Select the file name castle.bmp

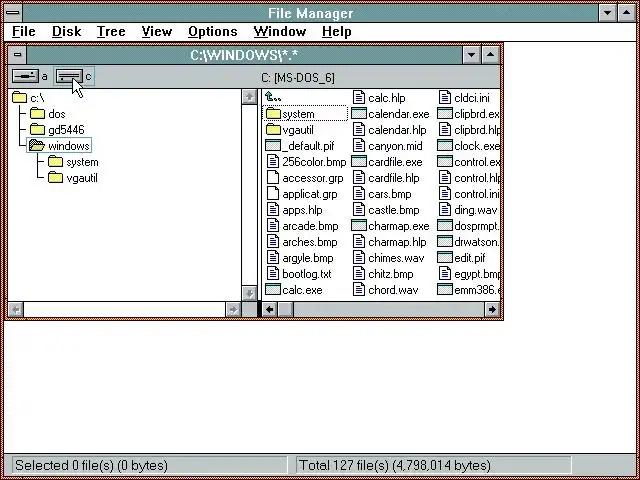[393, 210]
